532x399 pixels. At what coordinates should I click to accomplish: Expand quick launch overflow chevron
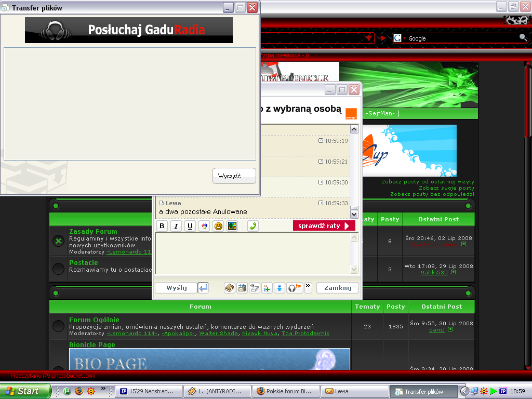103,389
